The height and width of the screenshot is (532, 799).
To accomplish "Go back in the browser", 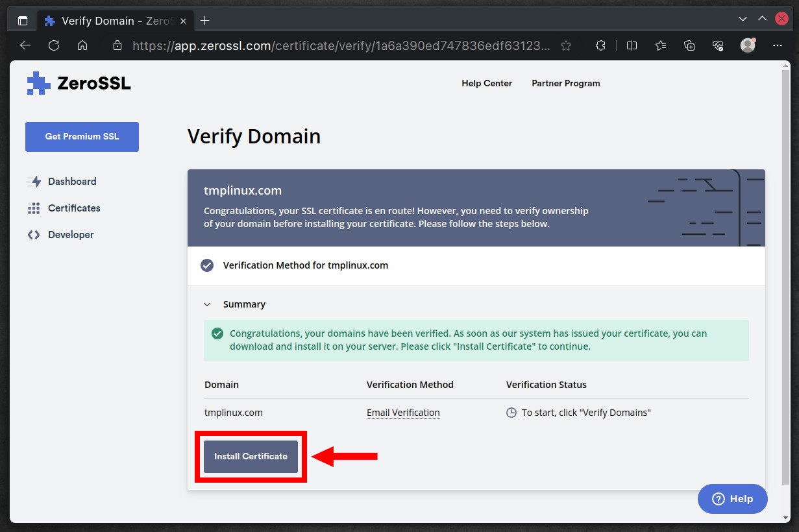I will [25, 45].
